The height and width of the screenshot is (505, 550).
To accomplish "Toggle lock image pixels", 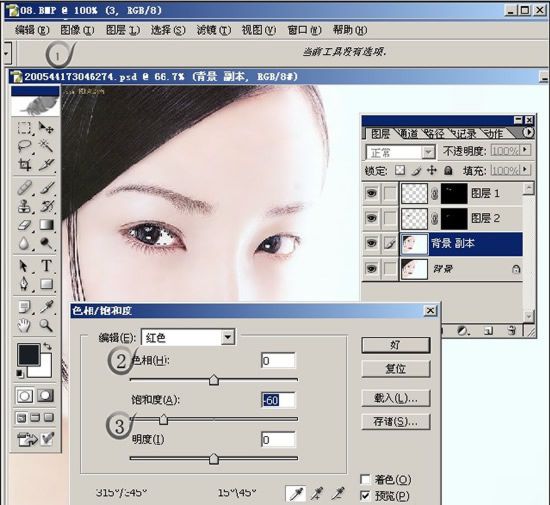I will (x=416, y=170).
